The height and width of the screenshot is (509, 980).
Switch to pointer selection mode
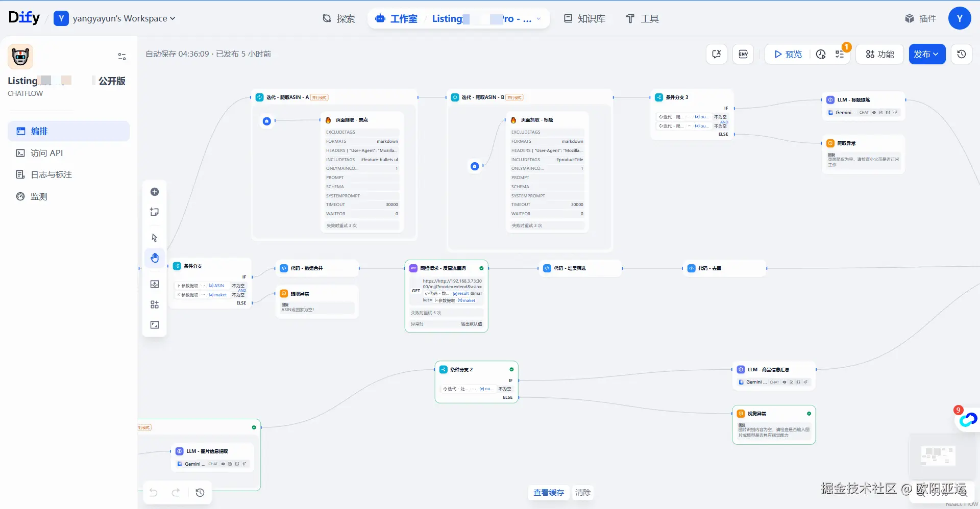click(155, 238)
